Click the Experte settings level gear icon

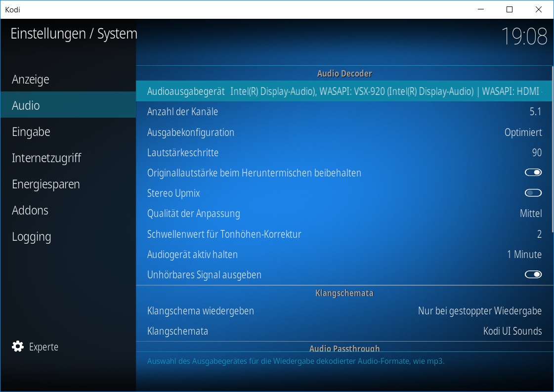(x=18, y=347)
